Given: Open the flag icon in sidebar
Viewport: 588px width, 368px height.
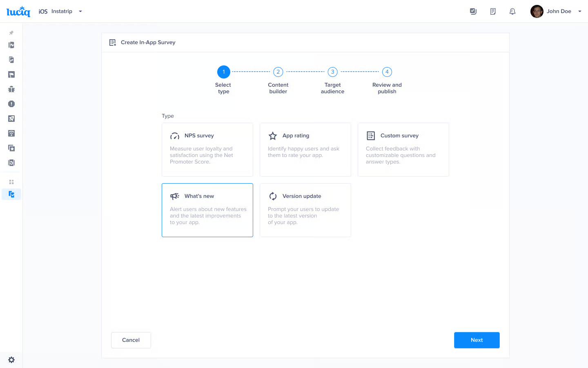Looking at the screenshot, I should (11, 74).
